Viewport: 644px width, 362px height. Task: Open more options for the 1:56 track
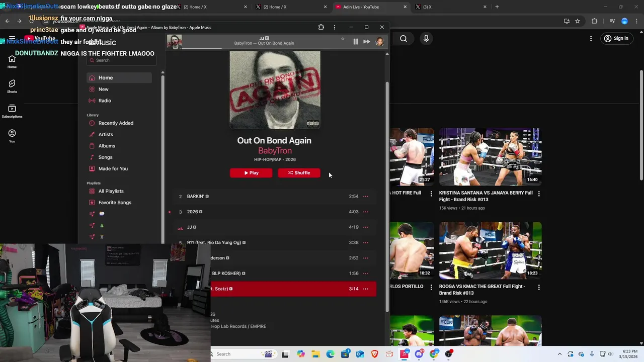(x=366, y=274)
